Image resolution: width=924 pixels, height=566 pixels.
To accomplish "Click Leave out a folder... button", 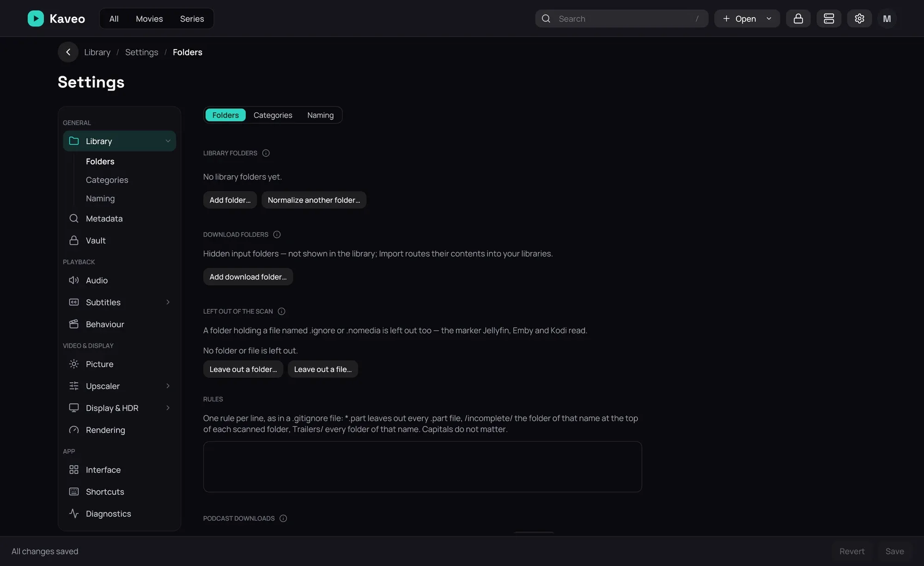I will [x=243, y=369].
